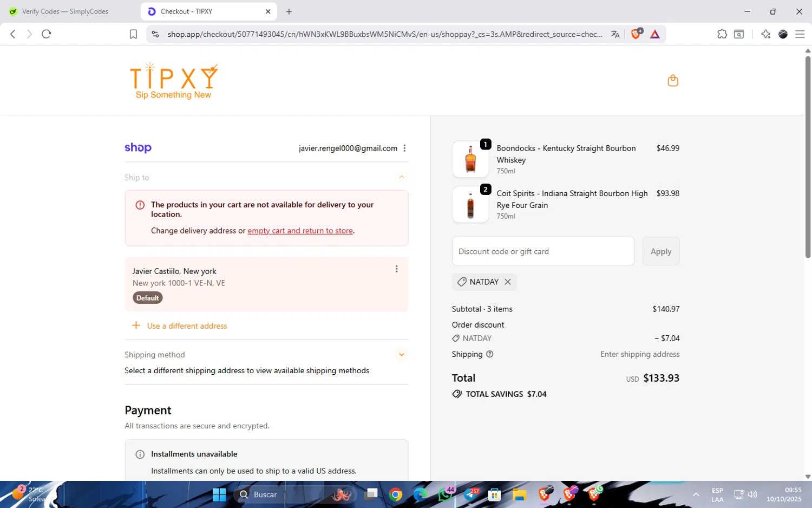Click the shop.app URL address bar
Screen dimensions: 812x508
tap(384, 34)
